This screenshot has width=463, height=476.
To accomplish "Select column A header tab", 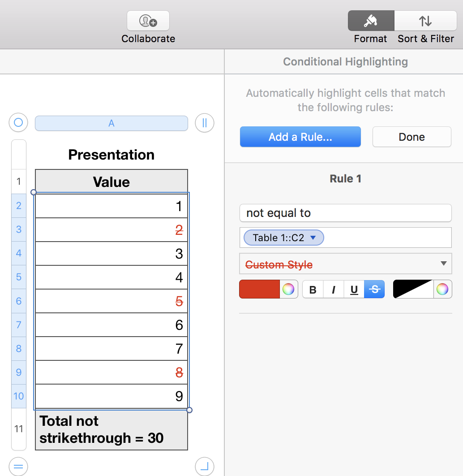I will click(111, 123).
